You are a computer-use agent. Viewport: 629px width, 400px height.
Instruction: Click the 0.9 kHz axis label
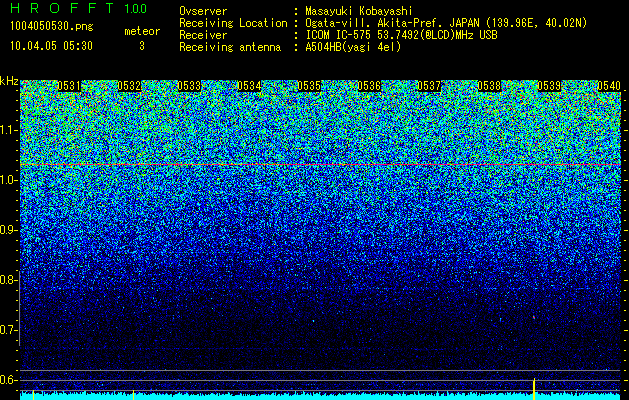[x=8, y=230]
